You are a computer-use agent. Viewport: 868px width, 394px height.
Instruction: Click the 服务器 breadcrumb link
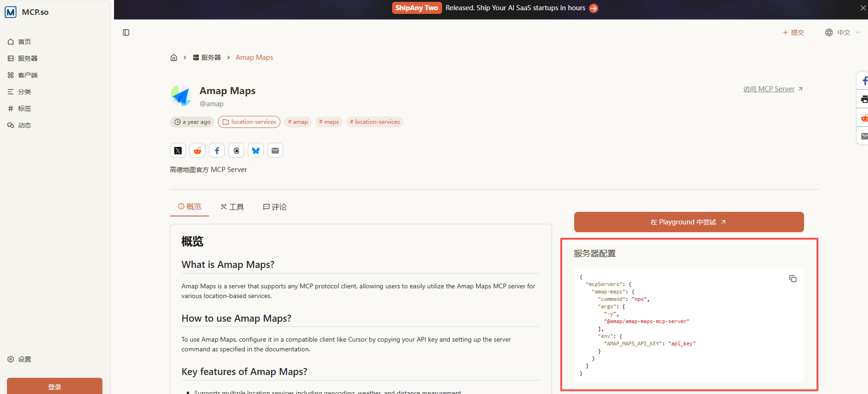click(207, 57)
